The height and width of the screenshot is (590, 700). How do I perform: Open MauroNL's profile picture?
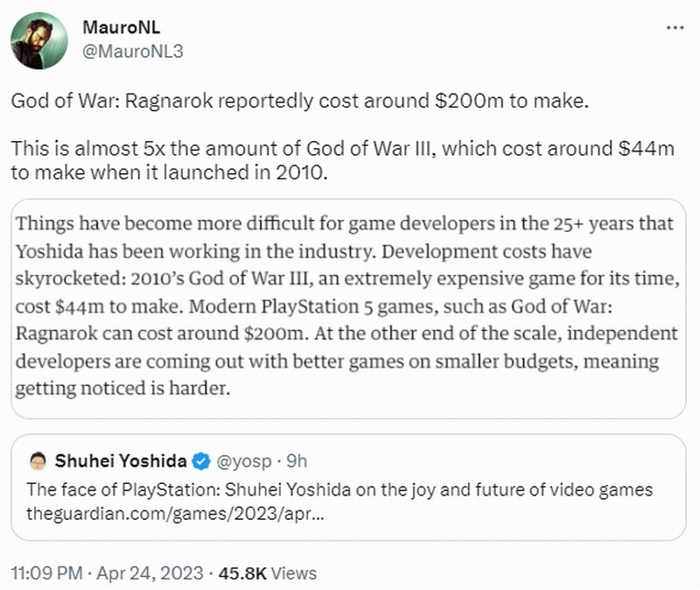pos(39,40)
